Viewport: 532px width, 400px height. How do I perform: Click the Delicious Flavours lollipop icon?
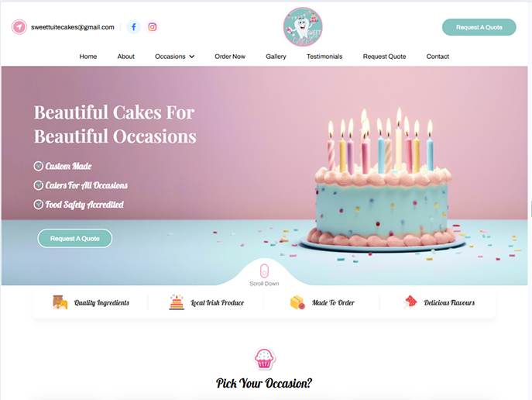click(x=410, y=302)
